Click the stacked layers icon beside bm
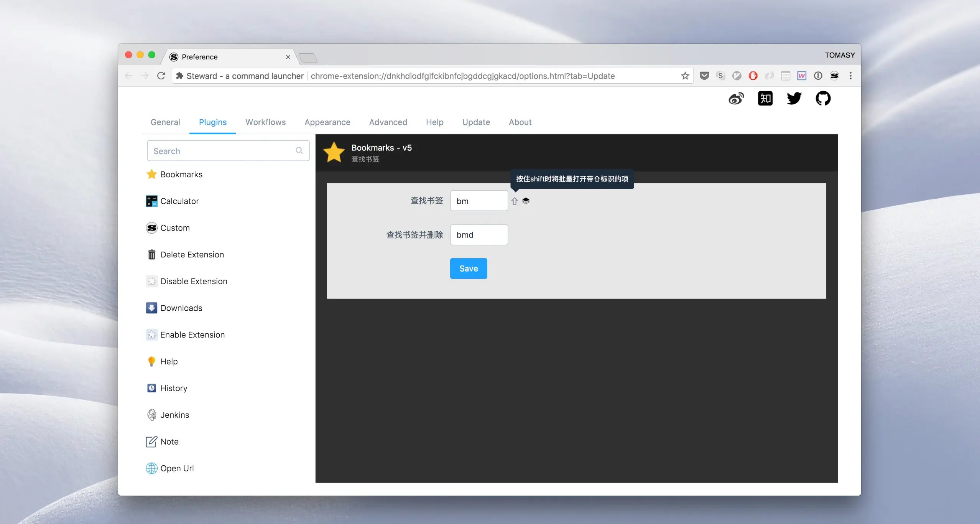The width and height of the screenshot is (980, 524). point(526,201)
